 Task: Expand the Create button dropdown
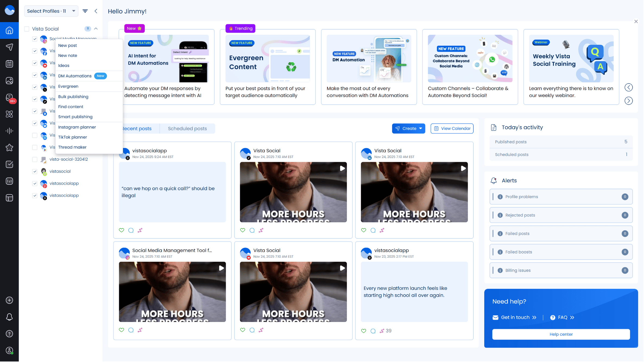point(420,129)
